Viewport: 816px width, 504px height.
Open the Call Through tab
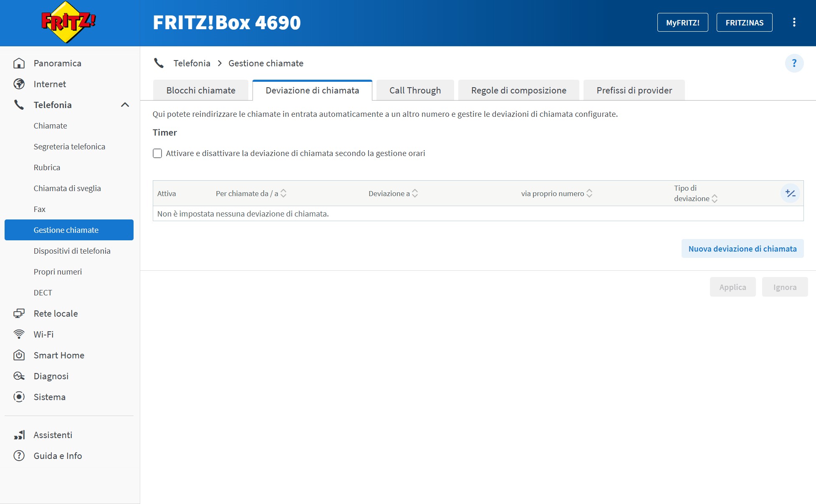[415, 91]
